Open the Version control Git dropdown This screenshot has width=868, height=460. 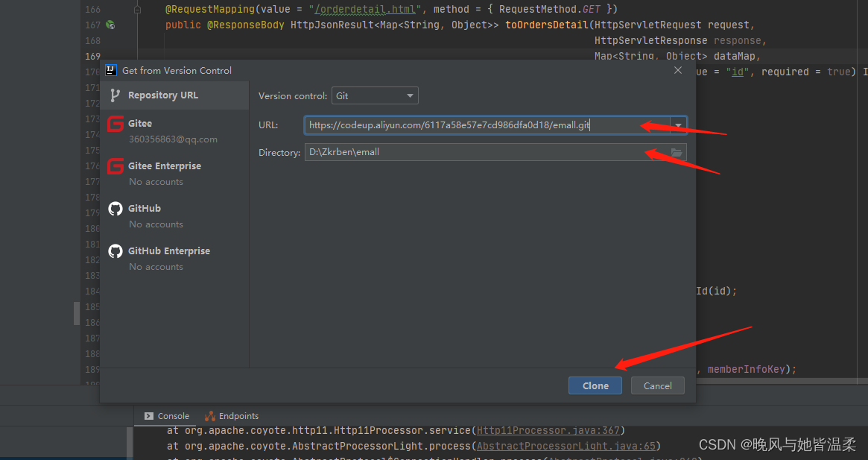(375, 95)
